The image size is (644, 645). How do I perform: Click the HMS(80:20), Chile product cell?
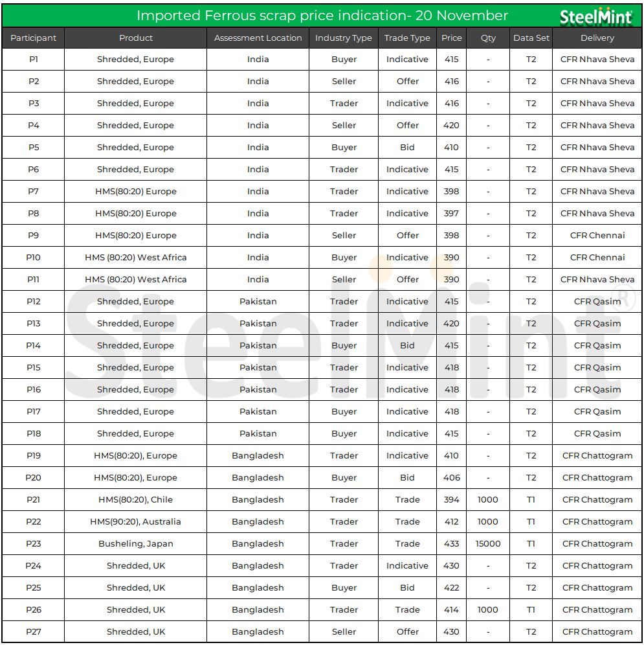click(136, 500)
